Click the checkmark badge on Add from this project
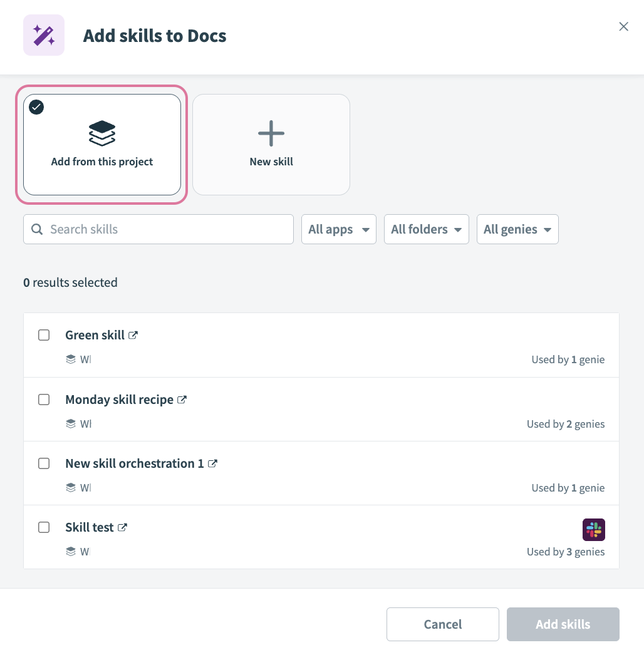The image size is (644, 655). point(36,107)
